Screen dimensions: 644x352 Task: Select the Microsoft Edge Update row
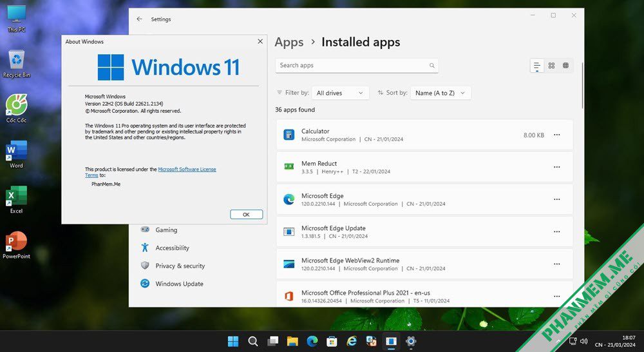click(424, 231)
